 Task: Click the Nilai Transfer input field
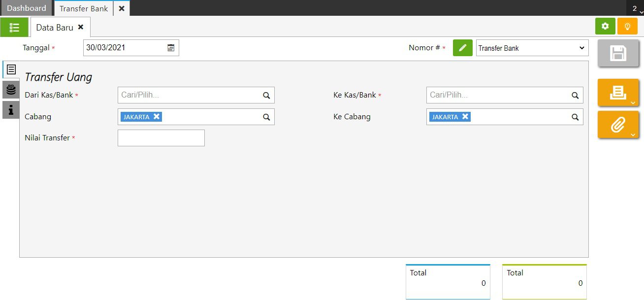coord(161,138)
